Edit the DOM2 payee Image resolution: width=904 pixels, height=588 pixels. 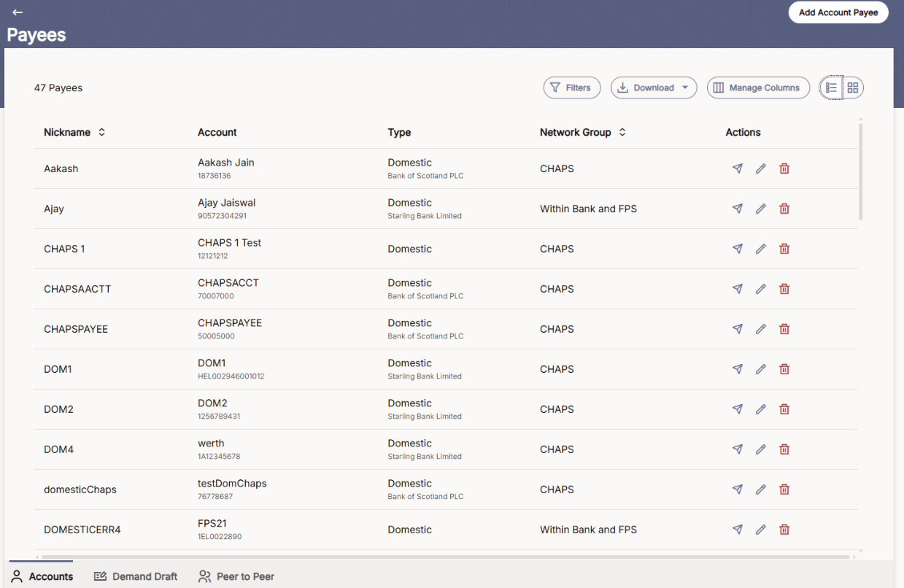tap(761, 409)
